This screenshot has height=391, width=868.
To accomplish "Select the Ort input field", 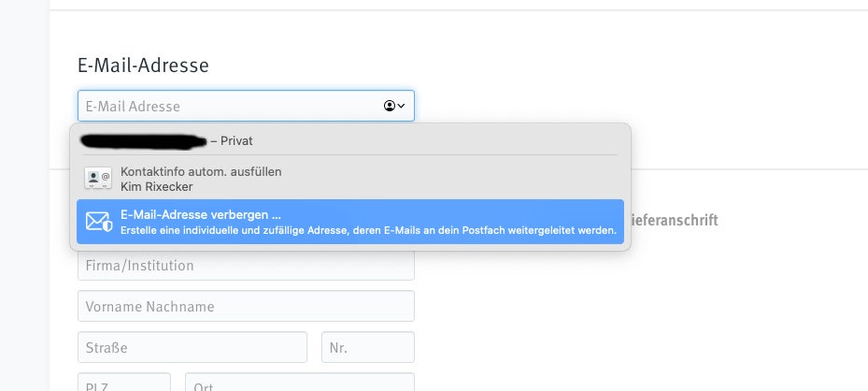I will (300, 383).
